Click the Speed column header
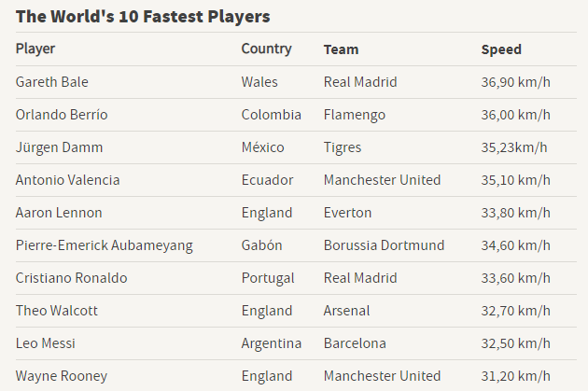The height and width of the screenshot is (391, 588). click(501, 49)
